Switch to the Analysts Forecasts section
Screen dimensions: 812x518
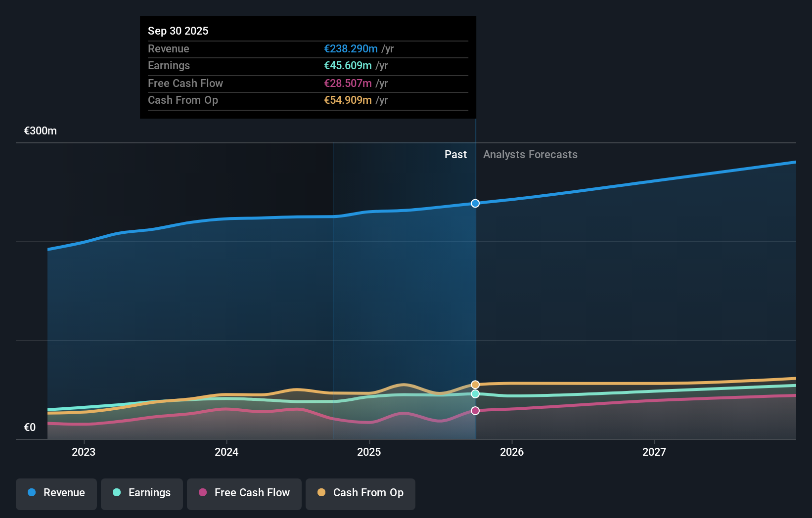530,154
